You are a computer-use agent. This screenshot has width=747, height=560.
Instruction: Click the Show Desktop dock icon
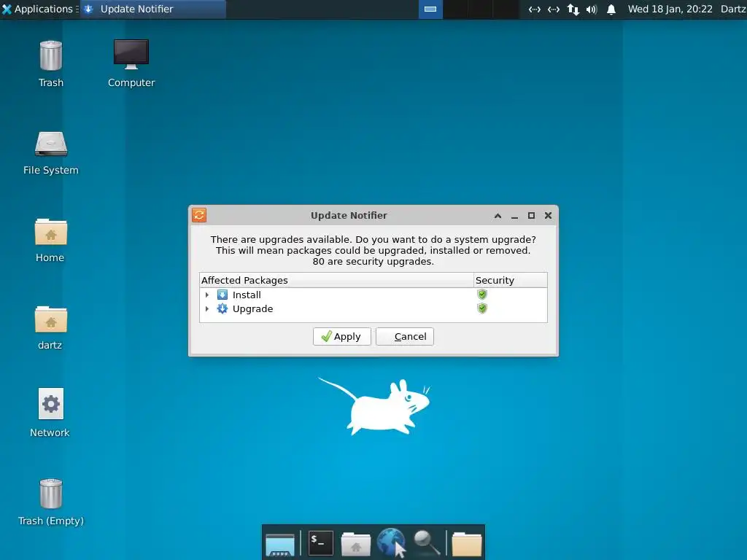pos(280,544)
